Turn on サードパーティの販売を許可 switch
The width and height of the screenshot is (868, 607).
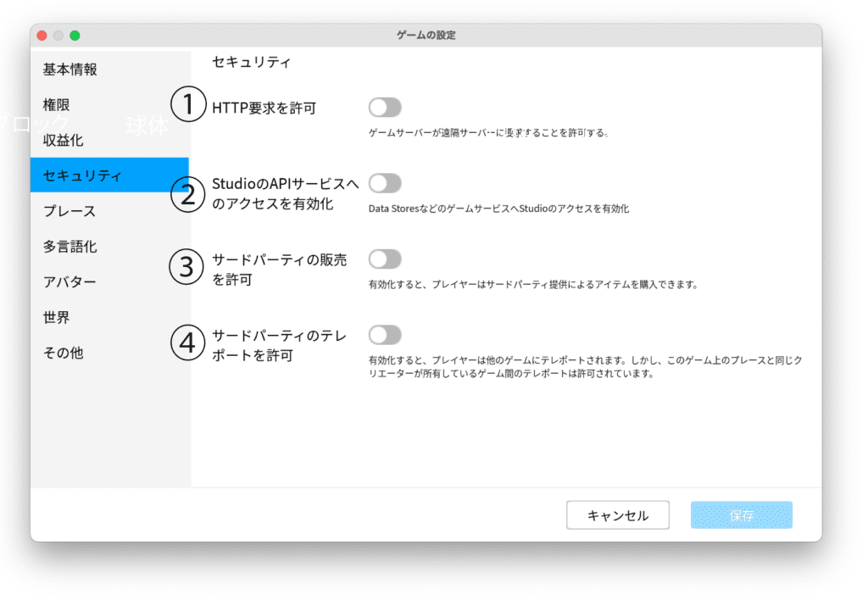pos(385,259)
